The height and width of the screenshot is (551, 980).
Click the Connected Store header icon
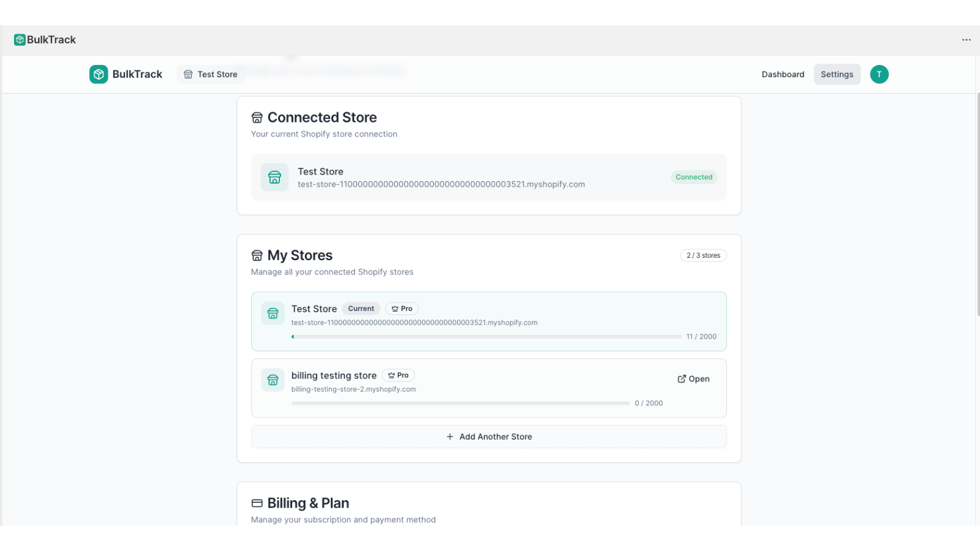256,117
